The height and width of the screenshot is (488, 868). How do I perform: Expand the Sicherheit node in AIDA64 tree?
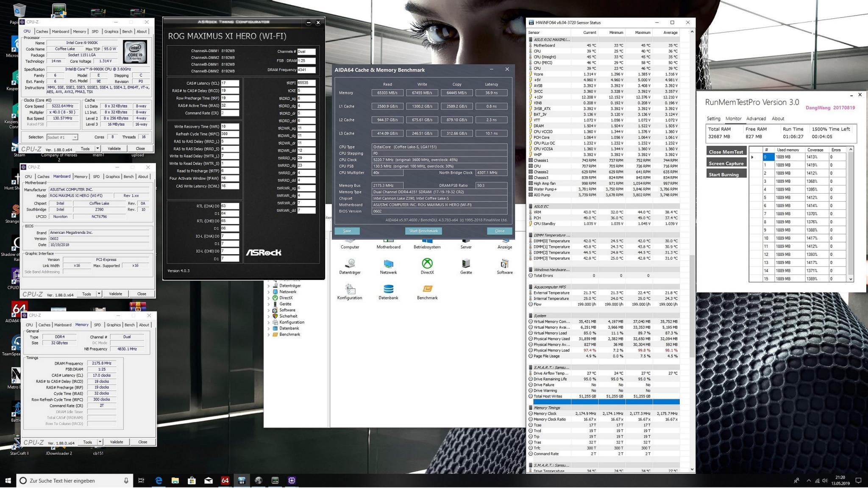click(x=269, y=316)
